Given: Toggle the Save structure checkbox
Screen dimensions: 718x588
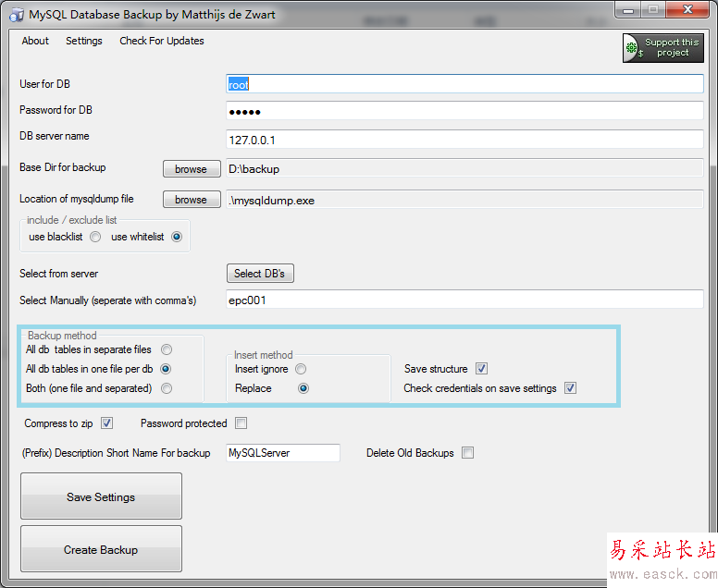Looking at the screenshot, I should pyautogui.click(x=481, y=368).
